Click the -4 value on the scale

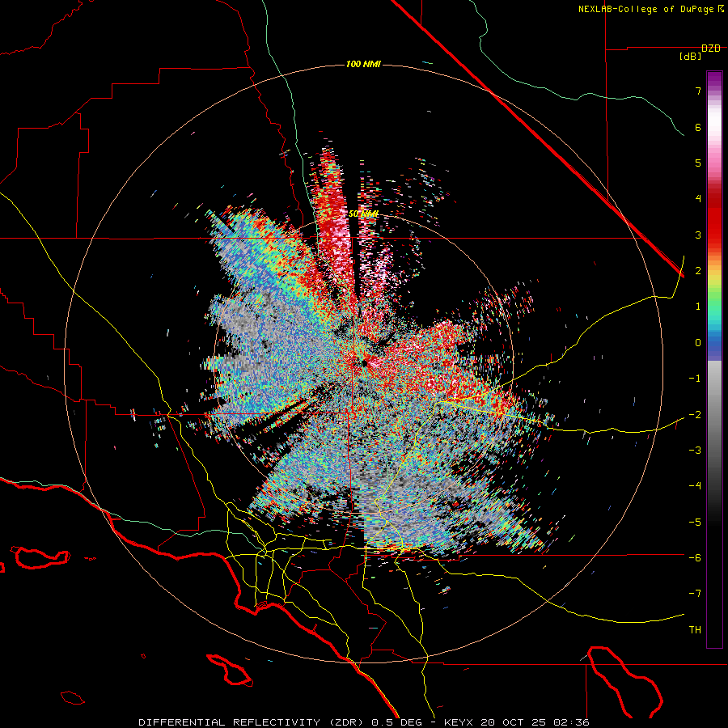click(x=695, y=486)
